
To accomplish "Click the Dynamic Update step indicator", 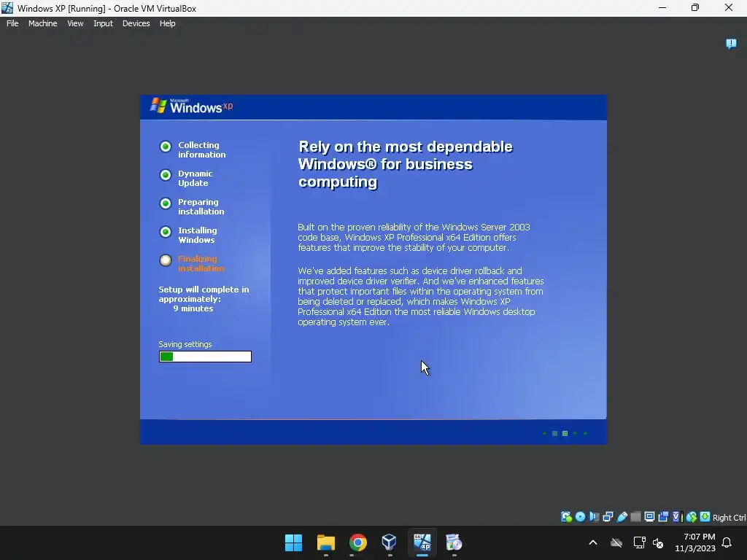I will pyautogui.click(x=166, y=175).
